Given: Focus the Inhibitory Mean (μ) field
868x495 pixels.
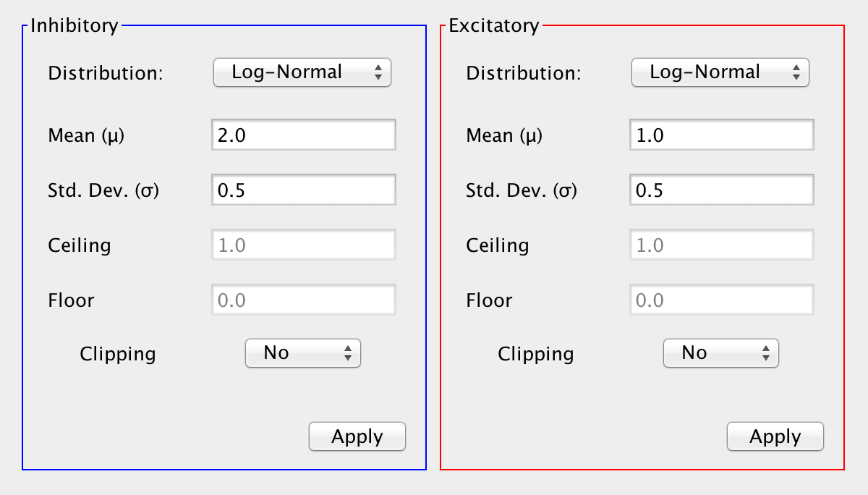Looking at the screenshot, I should 304,135.
